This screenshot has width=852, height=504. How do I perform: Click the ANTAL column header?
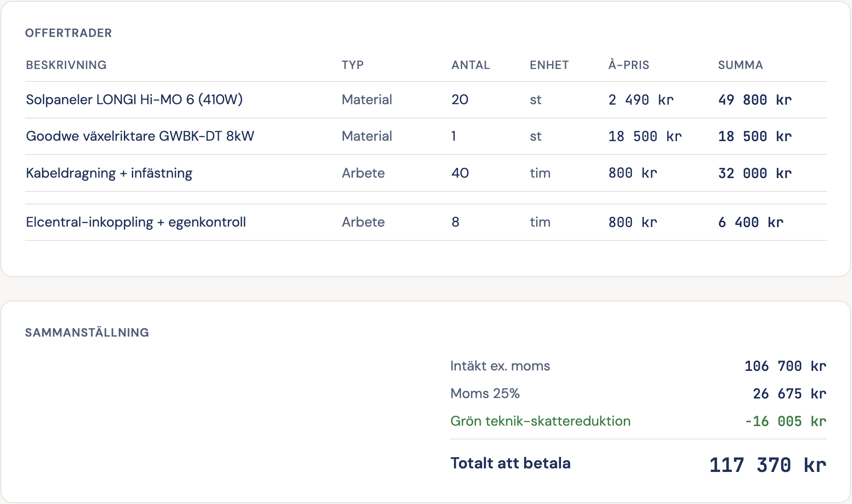471,65
